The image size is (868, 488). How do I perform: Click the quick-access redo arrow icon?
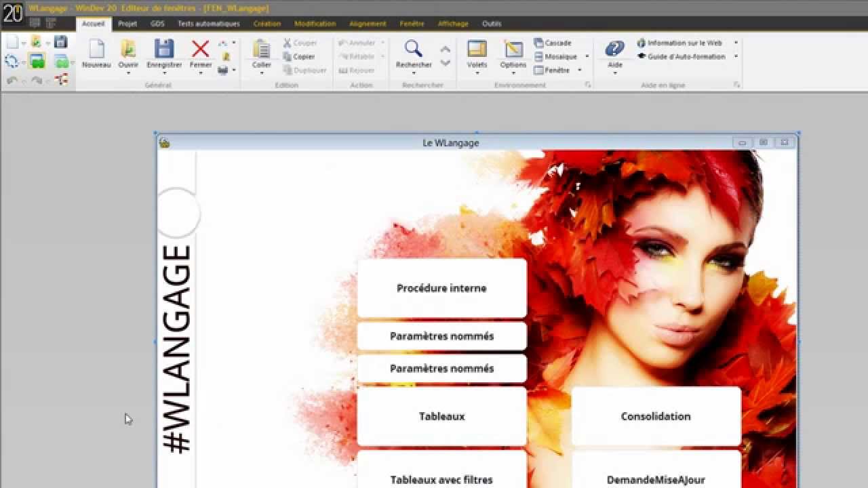coord(37,80)
